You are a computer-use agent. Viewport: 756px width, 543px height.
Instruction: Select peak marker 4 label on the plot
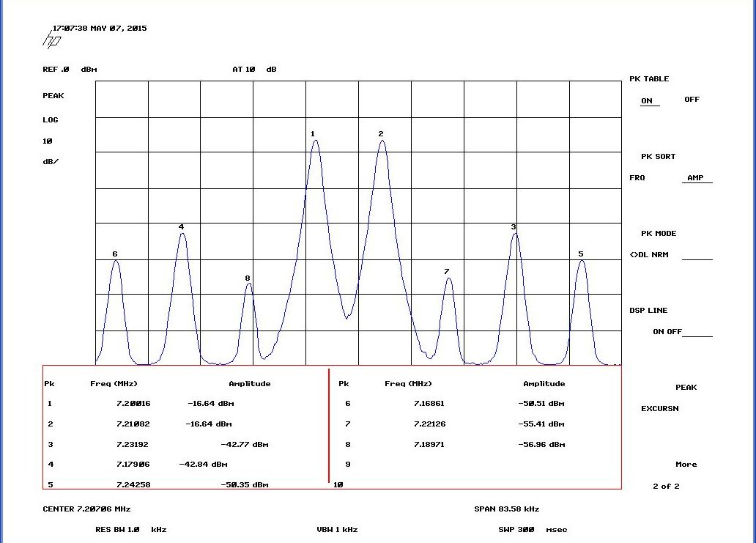coord(181,227)
